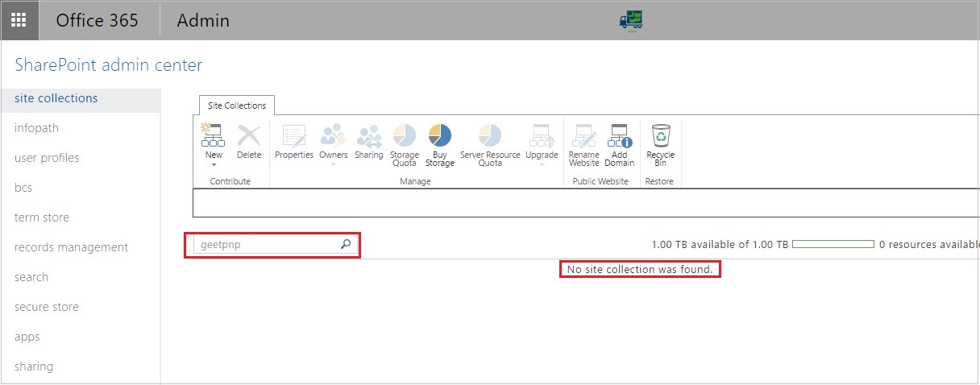Open secure store settings
This screenshot has width=980, height=385.
47,307
